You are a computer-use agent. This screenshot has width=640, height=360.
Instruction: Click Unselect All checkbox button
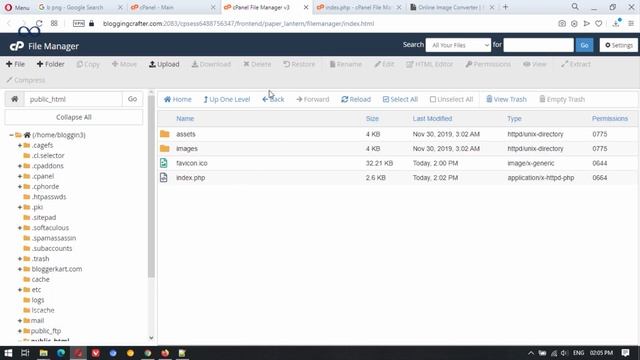click(451, 99)
